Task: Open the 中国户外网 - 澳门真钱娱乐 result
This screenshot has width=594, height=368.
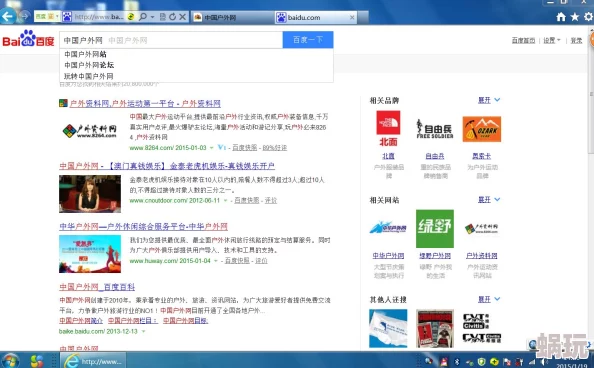Action: (x=167, y=166)
